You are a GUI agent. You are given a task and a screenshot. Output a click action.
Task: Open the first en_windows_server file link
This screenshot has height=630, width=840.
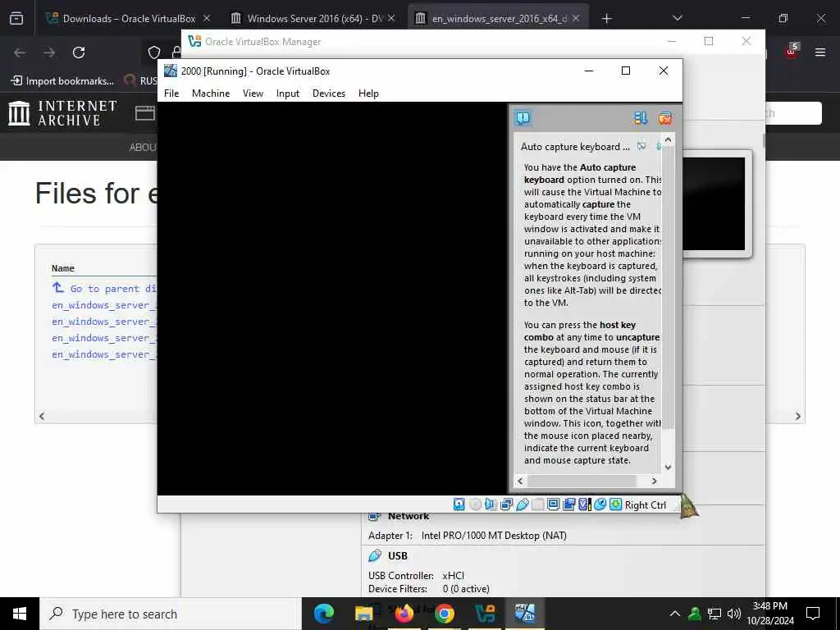tap(103, 305)
